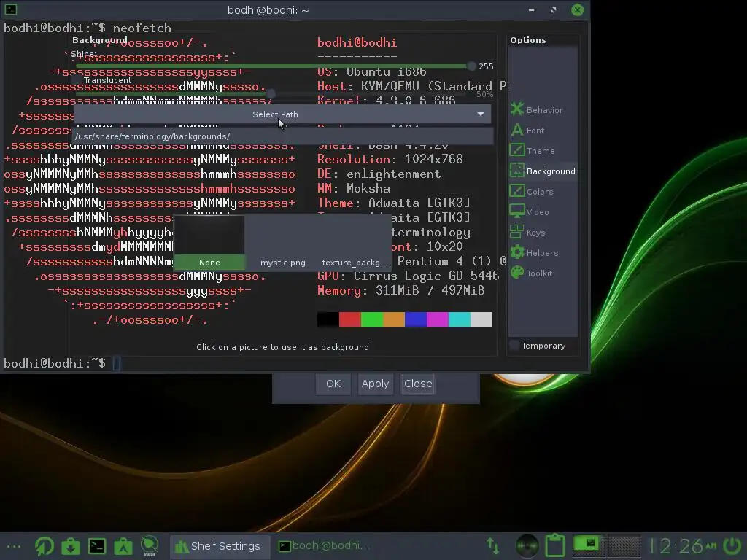This screenshot has height=560, width=747.
Task: Click the Apply button in Shelf Settings
Action: (x=376, y=384)
